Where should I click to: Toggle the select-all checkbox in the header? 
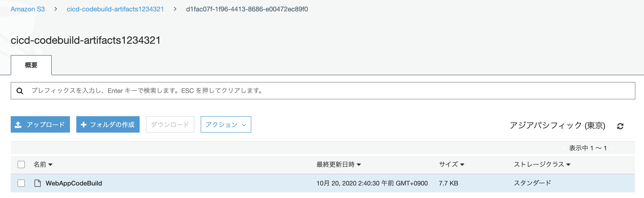click(x=21, y=164)
